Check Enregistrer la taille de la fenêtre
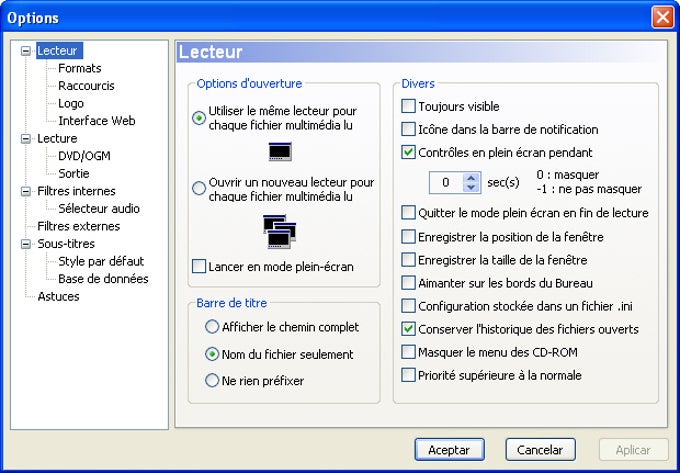Viewport: 680px width, 473px height. tap(408, 260)
